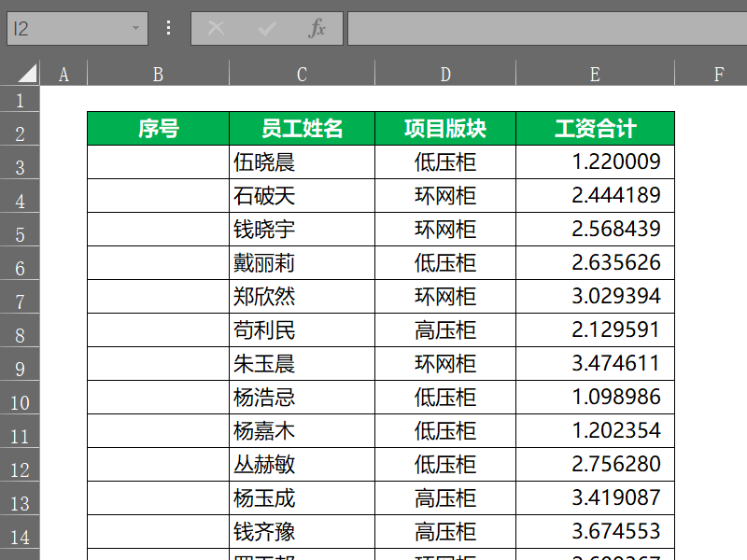Click the Cancel X icon in formula bar

click(217, 28)
